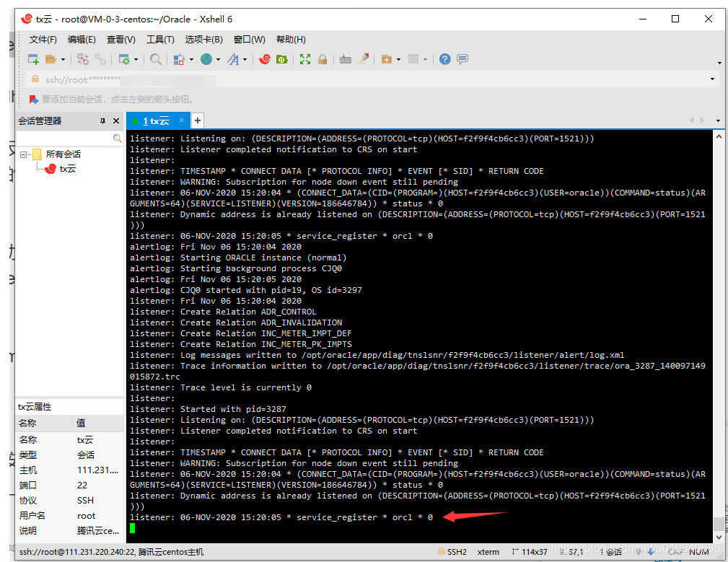Click the 端口 value 22

(82, 486)
